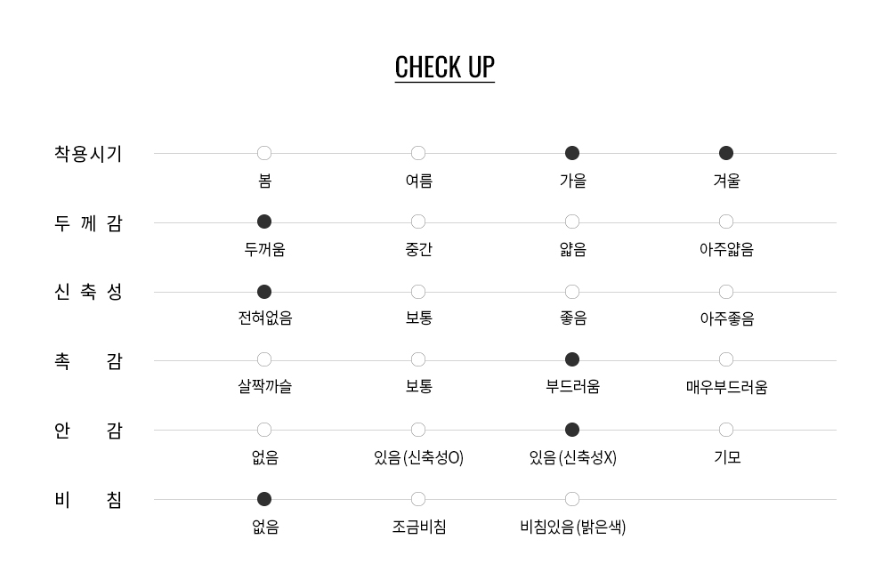This screenshot has height=588, width=890.
Task: Choose 비침있음(밝은색) dot
Action: (x=572, y=499)
